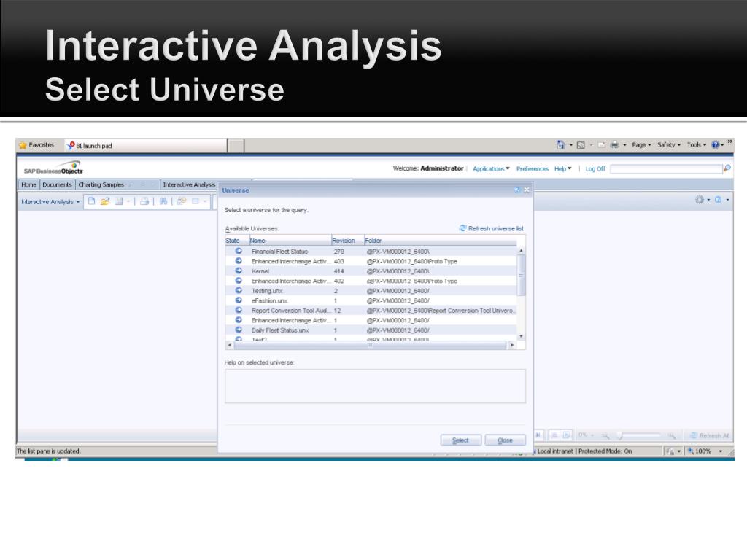Click the Close button in Universe dialog

click(505, 440)
